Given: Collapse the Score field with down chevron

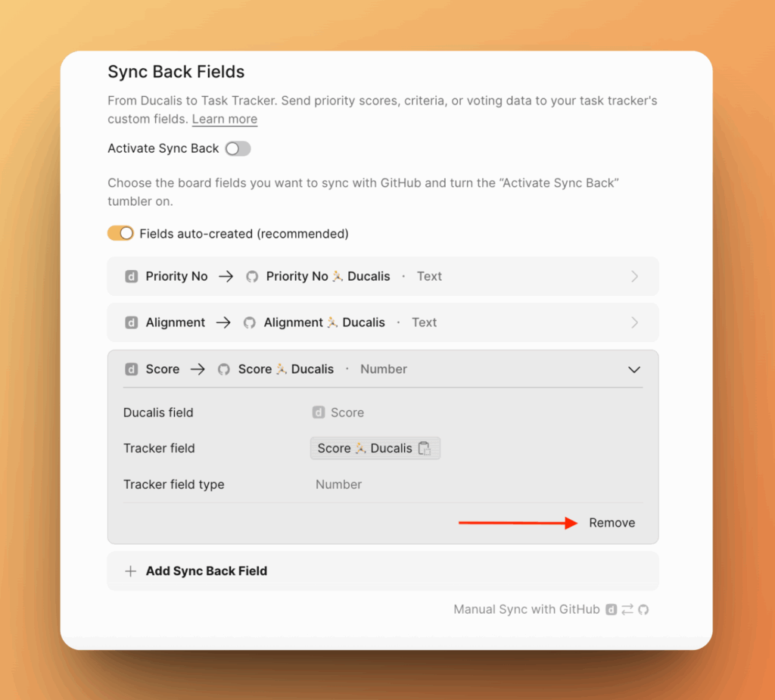Looking at the screenshot, I should coord(634,370).
